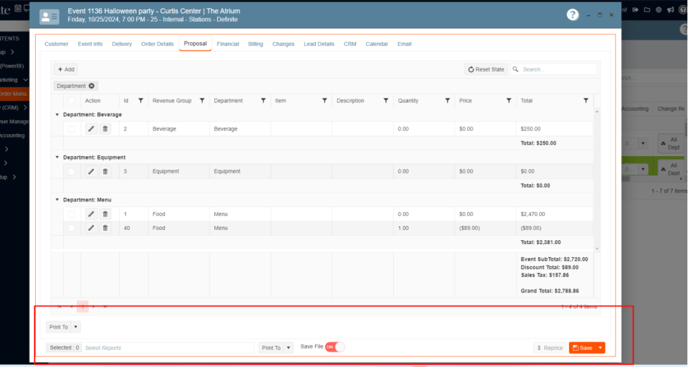Tick the select-all checkbox in grid header
The width and height of the screenshot is (688, 367).
click(x=71, y=101)
